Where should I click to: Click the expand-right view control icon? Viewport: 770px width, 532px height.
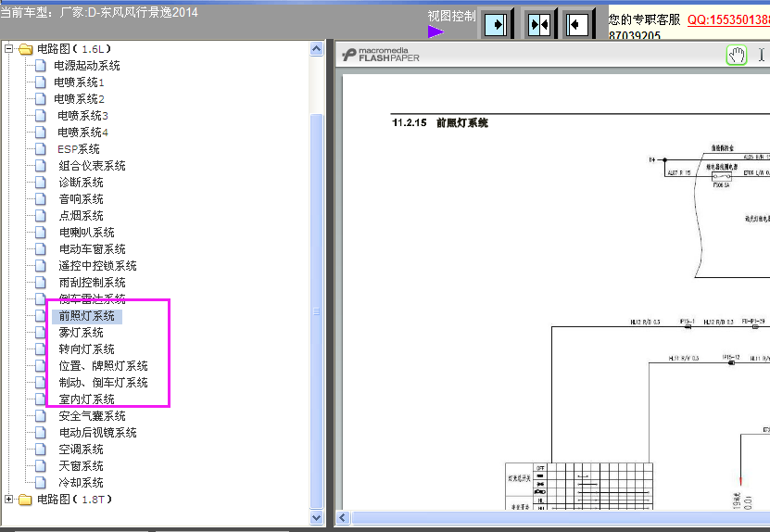tap(496, 24)
